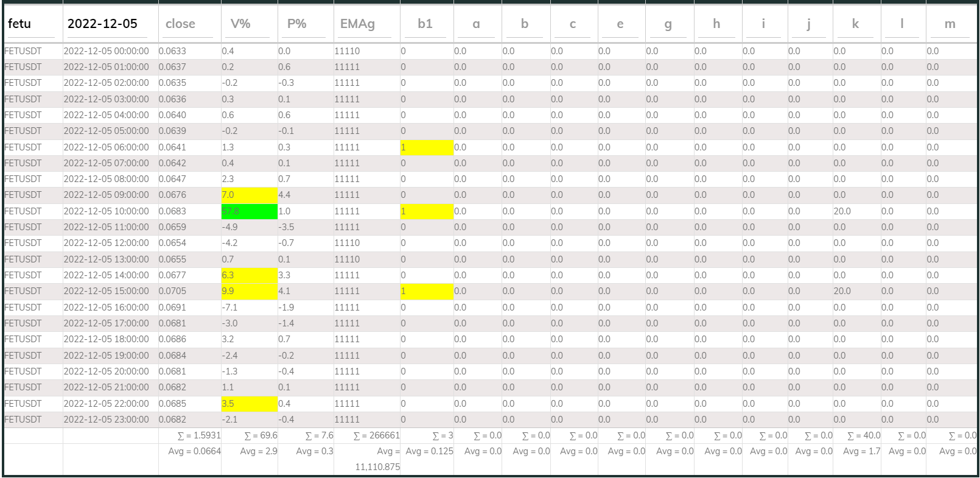Click timestamp 2022-12-05 23:00:00
This screenshot has height=478, width=980.
[106, 420]
